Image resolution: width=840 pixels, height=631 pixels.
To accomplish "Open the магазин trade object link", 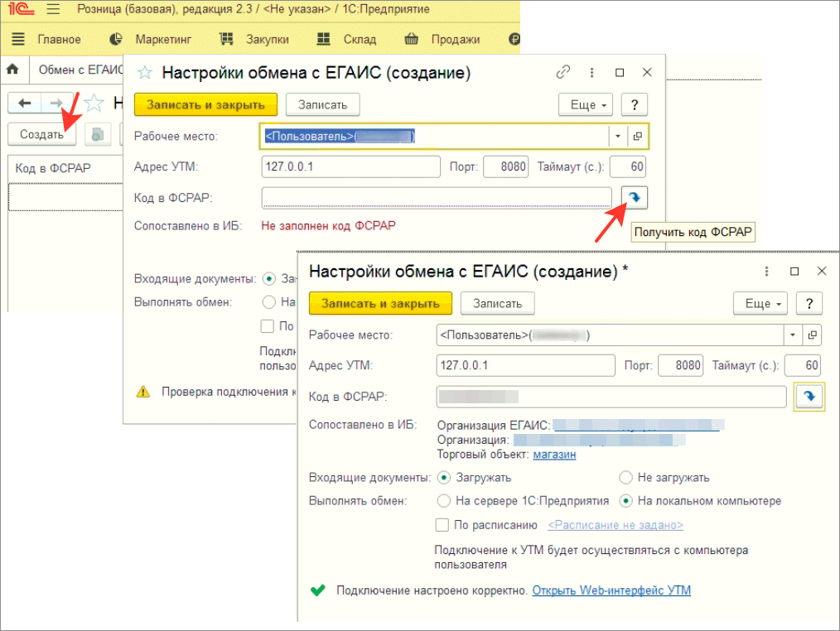I will tap(554, 455).
